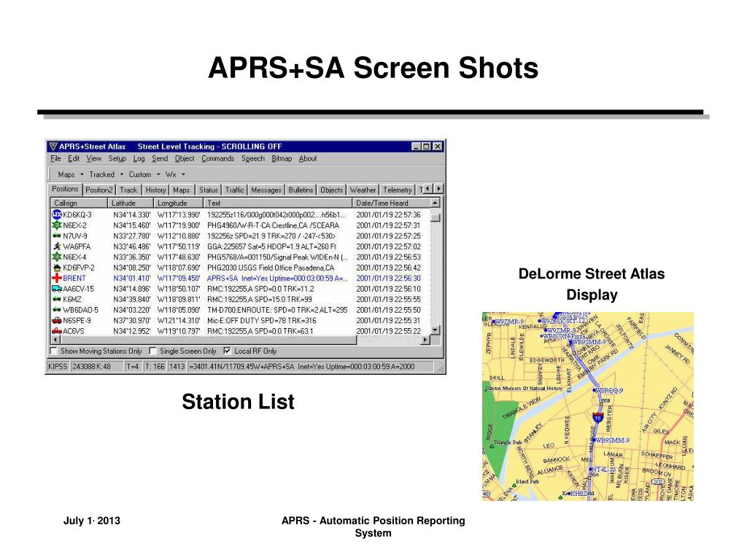The width and height of the screenshot is (747, 560).
Task: Open the Log menu
Action: 139,158
